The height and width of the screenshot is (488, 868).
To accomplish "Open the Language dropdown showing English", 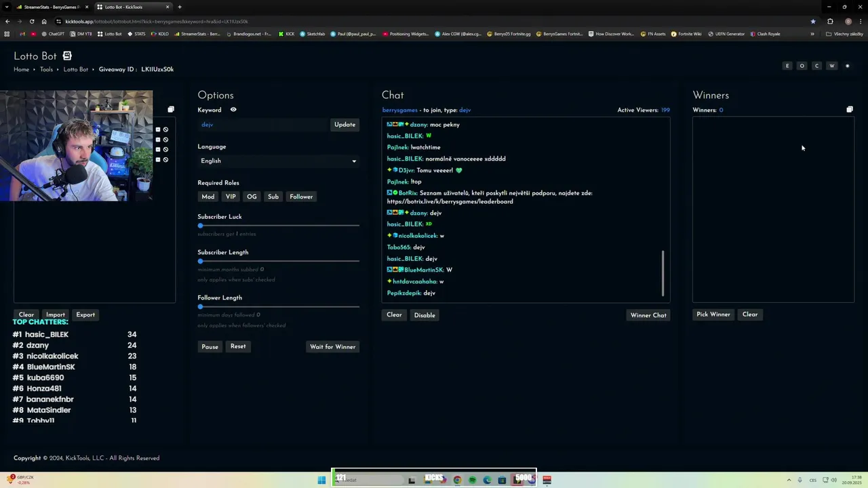I will 279,161.
